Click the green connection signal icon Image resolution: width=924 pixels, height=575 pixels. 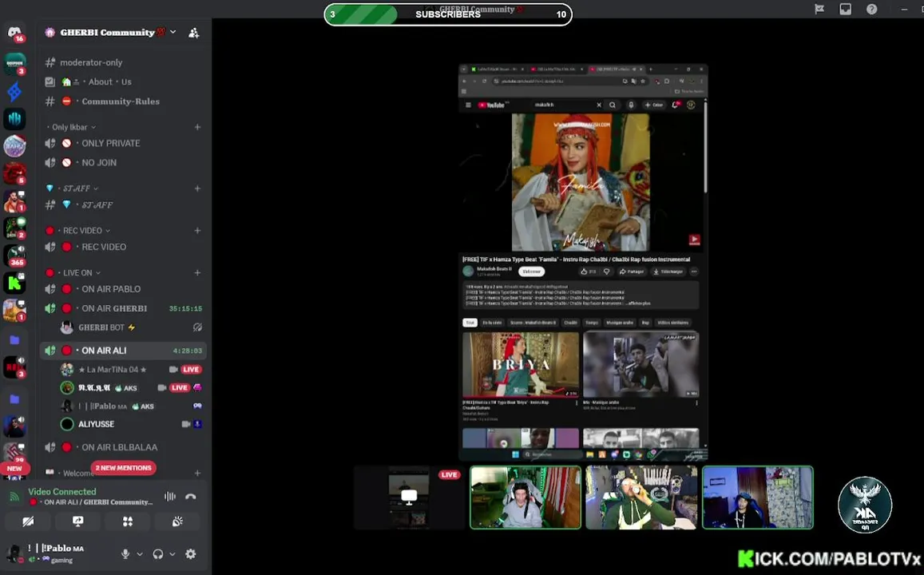(14, 496)
